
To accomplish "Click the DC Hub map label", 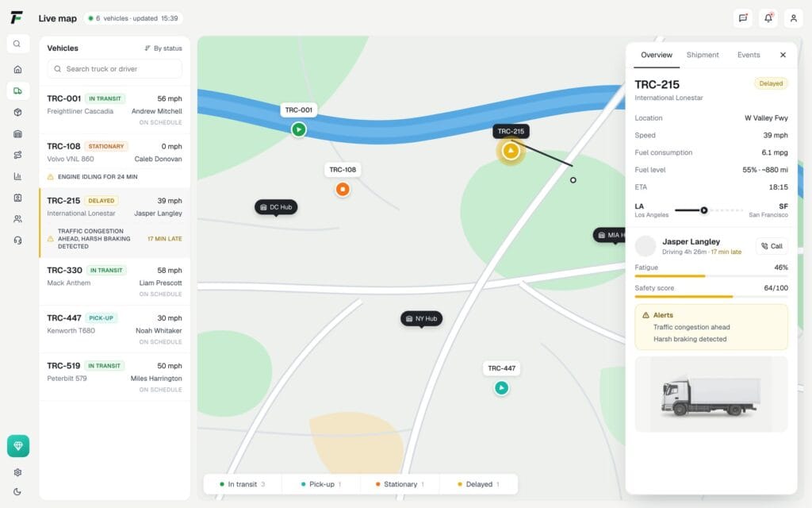I will pos(276,207).
